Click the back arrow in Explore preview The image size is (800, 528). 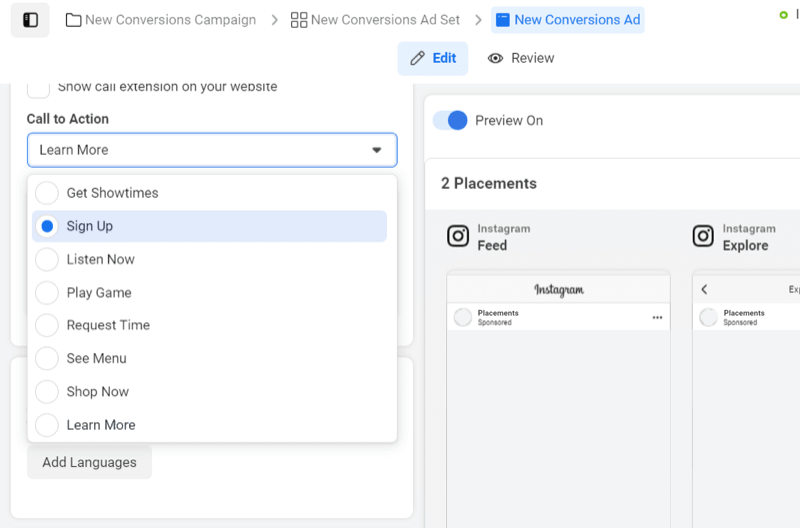704,289
